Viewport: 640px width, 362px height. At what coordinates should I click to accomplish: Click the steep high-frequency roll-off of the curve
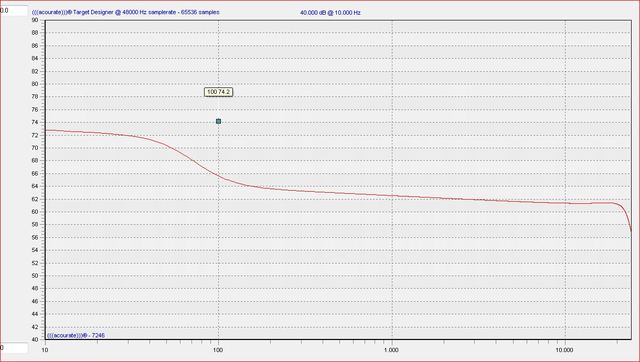(x=628, y=216)
